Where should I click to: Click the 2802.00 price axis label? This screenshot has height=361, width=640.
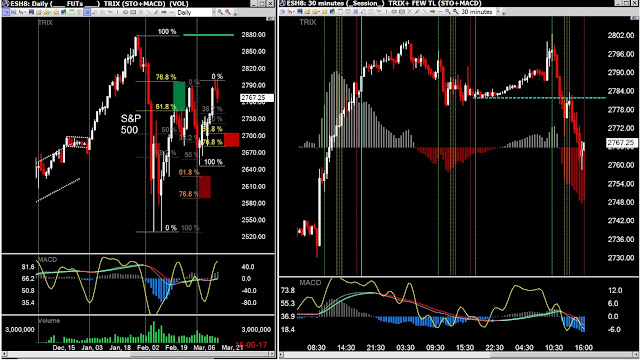point(621,35)
